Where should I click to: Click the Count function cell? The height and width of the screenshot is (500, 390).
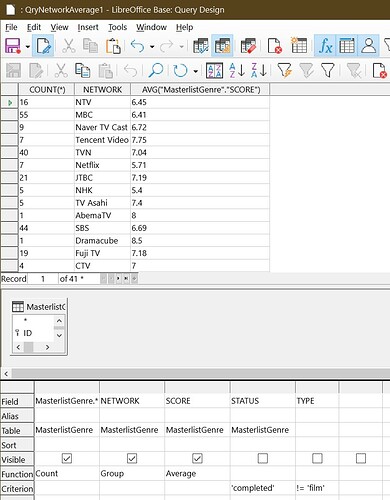pos(67,473)
